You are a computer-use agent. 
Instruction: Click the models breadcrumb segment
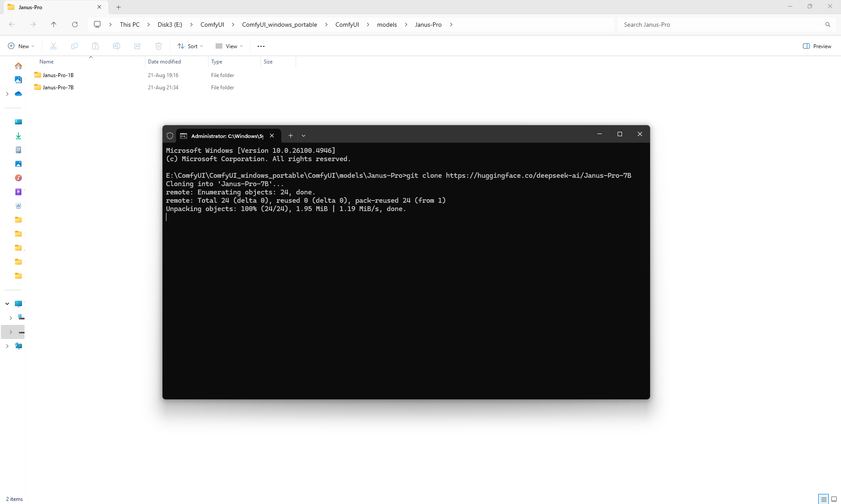(x=387, y=25)
